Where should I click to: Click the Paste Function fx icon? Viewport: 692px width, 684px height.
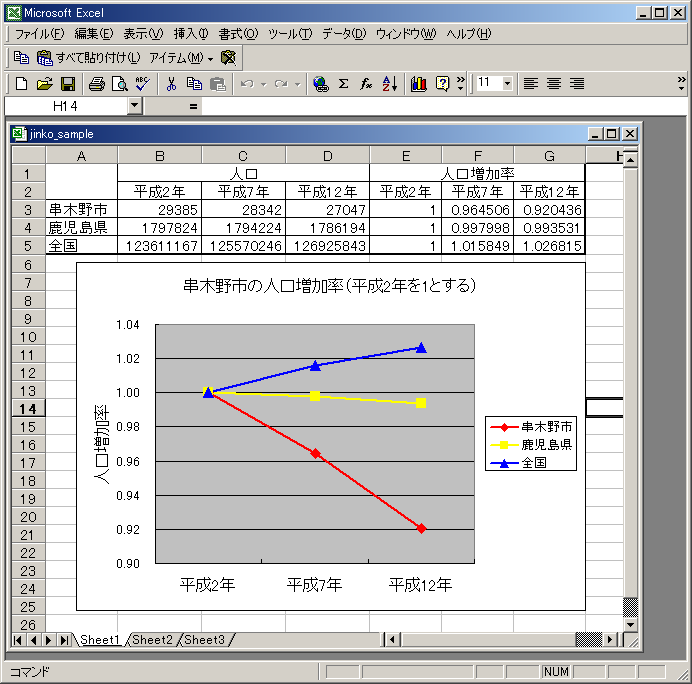(366, 83)
